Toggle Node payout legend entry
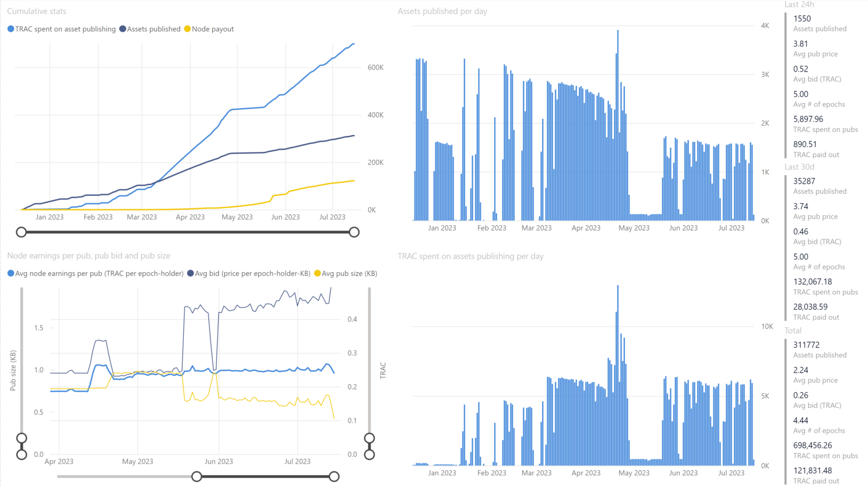 tap(209, 29)
